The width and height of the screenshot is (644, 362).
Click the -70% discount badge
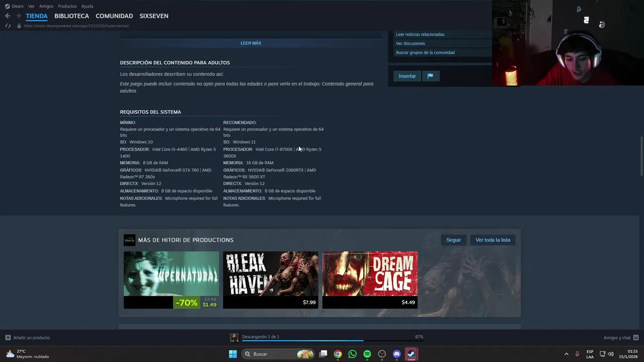click(186, 303)
